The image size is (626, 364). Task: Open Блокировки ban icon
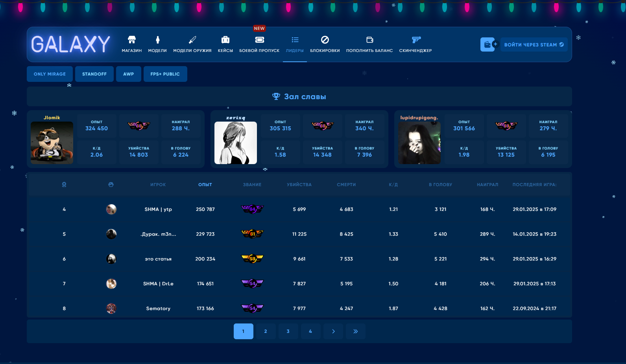pyautogui.click(x=325, y=40)
